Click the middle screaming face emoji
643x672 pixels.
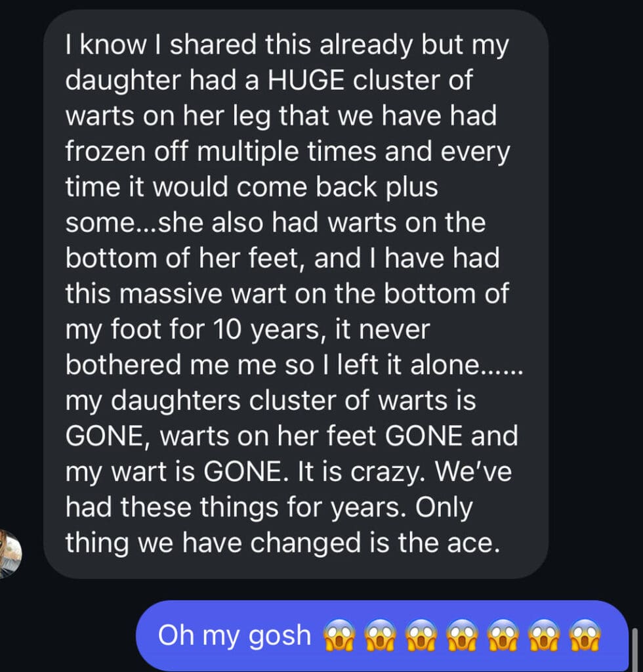[462, 635]
